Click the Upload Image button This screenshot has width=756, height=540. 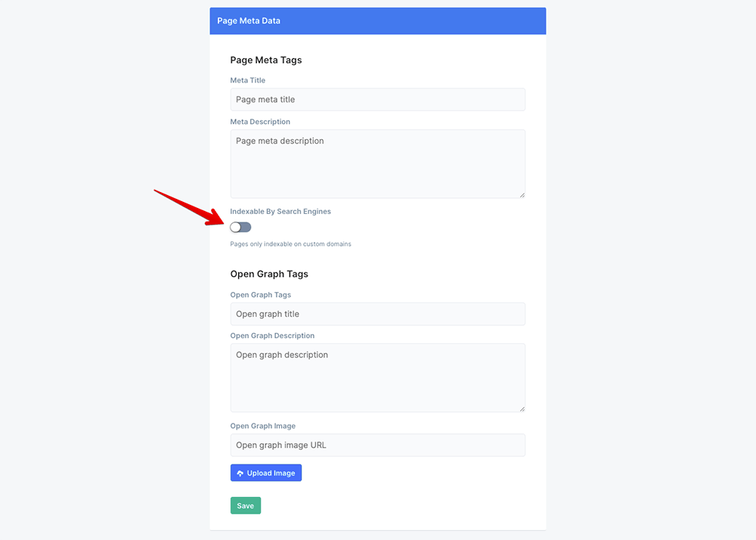[266, 472]
